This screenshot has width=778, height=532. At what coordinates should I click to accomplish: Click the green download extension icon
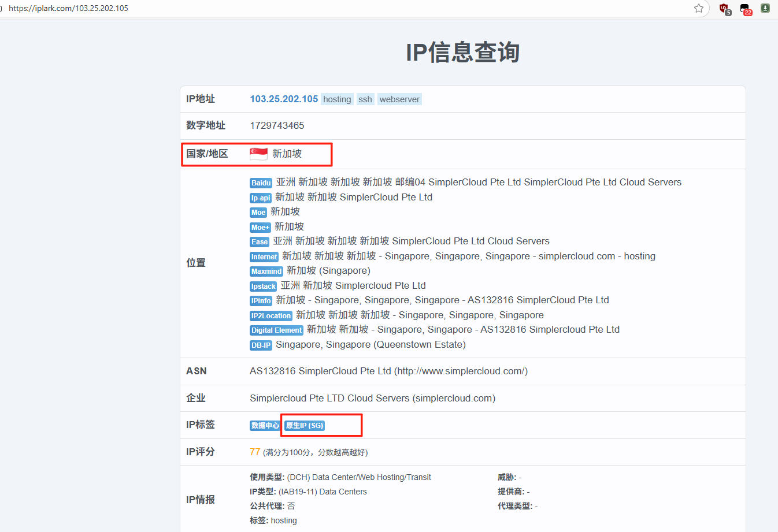[x=765, y=8]
